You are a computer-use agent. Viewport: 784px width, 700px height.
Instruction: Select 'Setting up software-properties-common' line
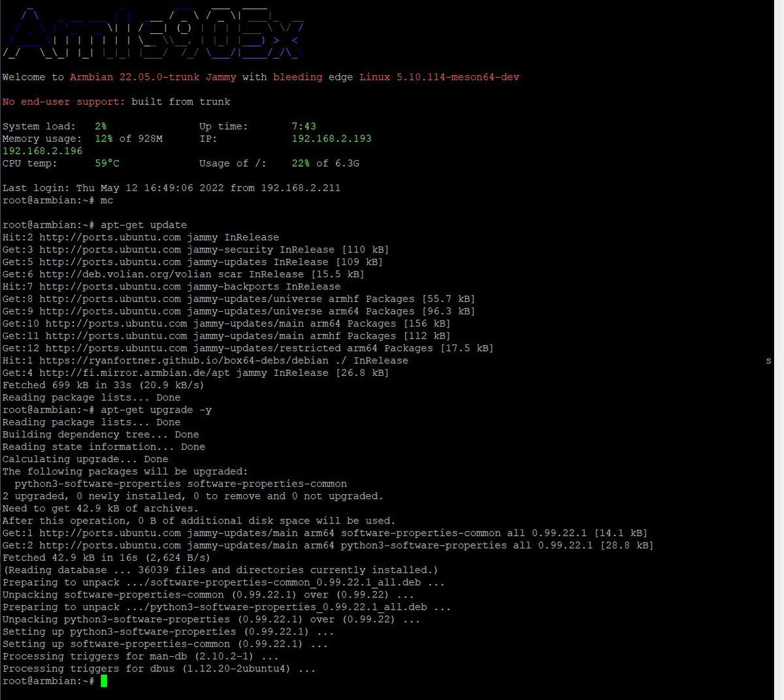click(x=165, y=644)
